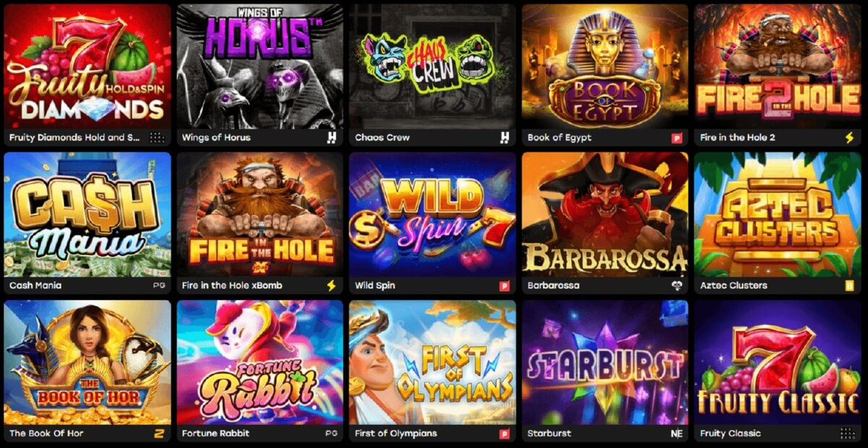Click the Chaos Crew game artwork

click(433, 66)
